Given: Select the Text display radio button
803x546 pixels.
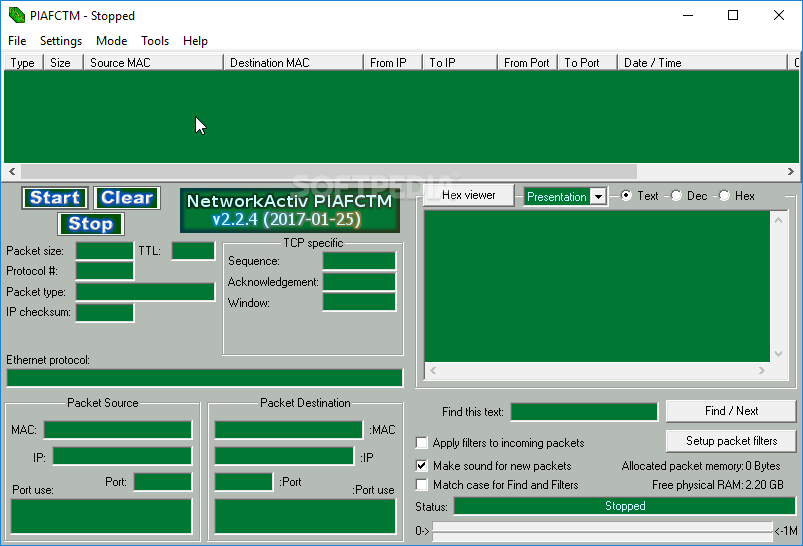Looking at the screenshot, I should pos(626,196).
